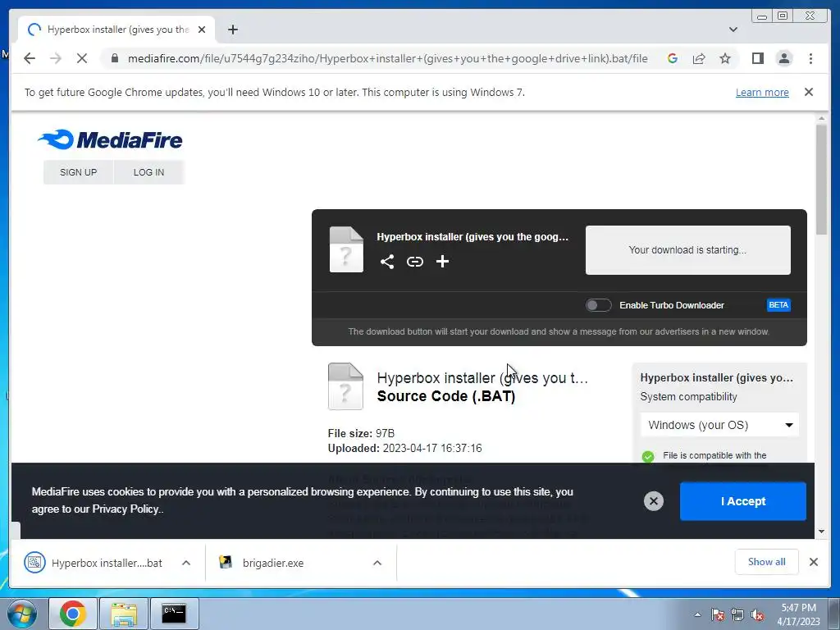This screenshot has width=840, height=630.
Task: Click the BETA badge
Action: [x=778, y=305]
